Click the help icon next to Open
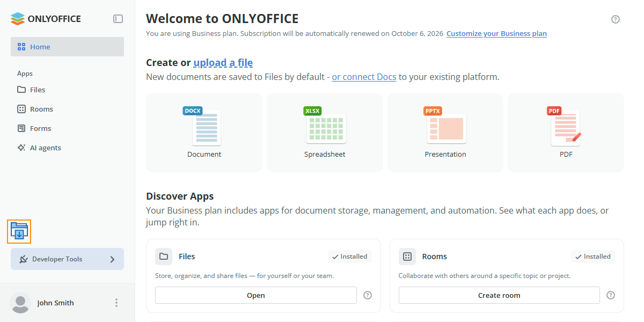Image resolution: width=644 pixels, height=322 pixels. point(368,295)
